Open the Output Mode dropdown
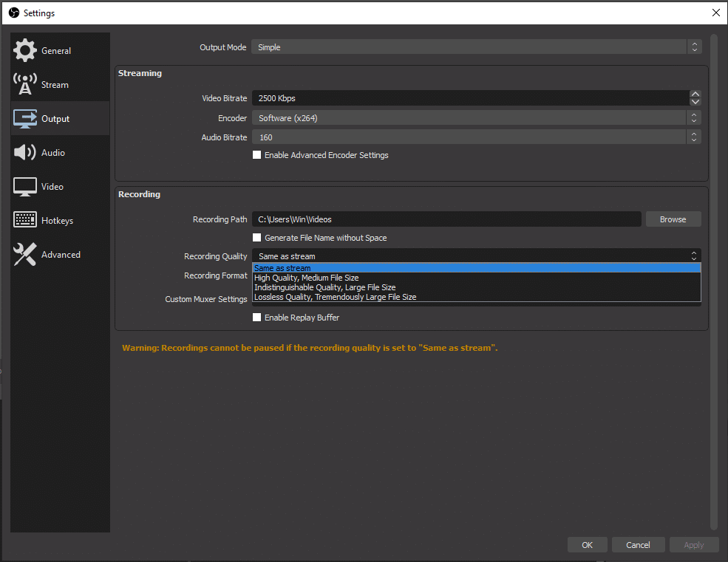This screenshot has height=562, width=728. [477, 47]
